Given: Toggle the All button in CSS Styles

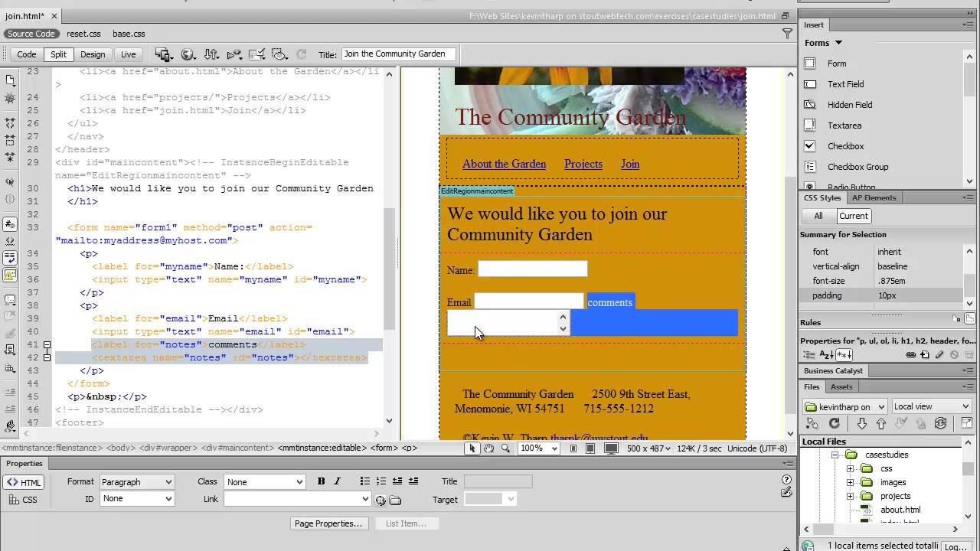Looking at the screenshot, I should coord(818,216).
